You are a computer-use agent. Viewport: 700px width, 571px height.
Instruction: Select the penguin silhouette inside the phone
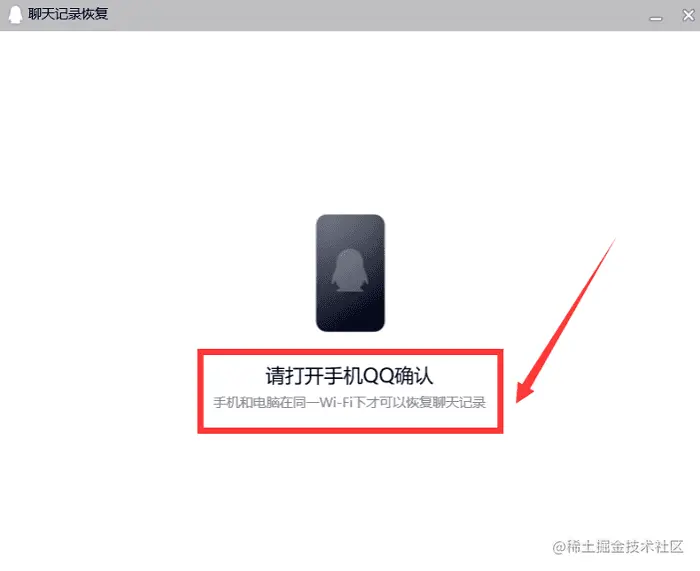coord(350,270)
